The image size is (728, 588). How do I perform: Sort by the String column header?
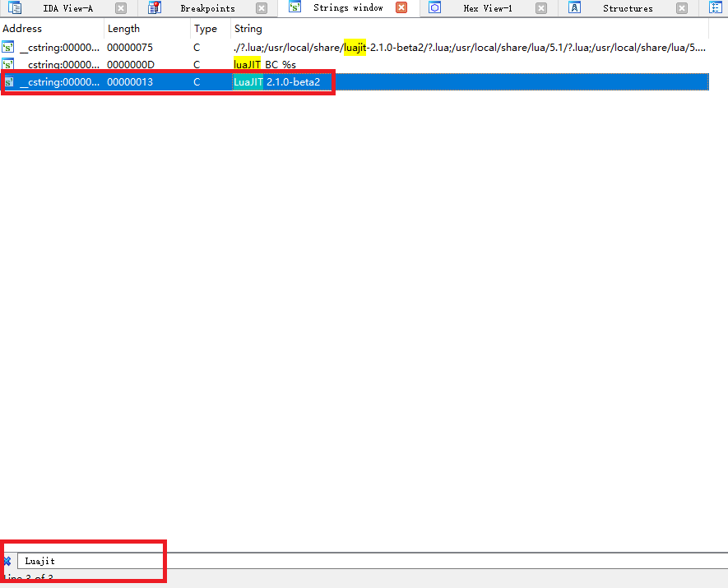point(470,29)
